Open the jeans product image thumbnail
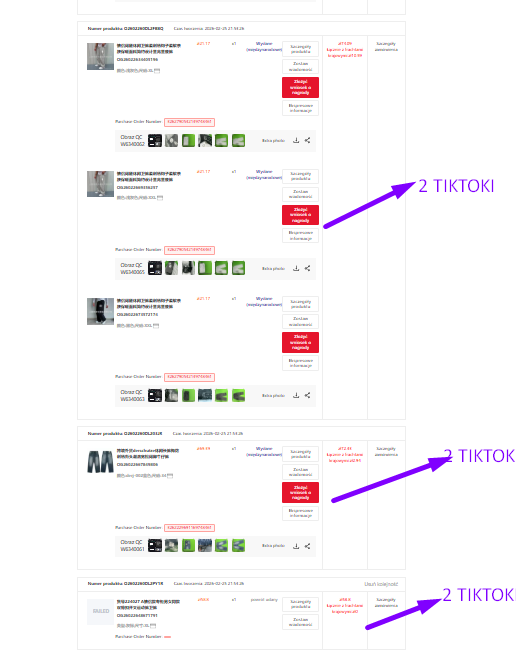516x656 pixels. click(x=100, y=461)
